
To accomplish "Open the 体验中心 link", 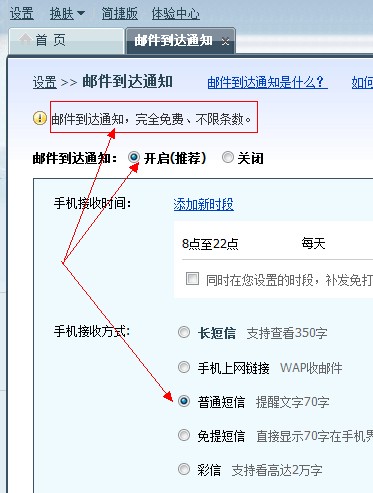I will [176, 14].
